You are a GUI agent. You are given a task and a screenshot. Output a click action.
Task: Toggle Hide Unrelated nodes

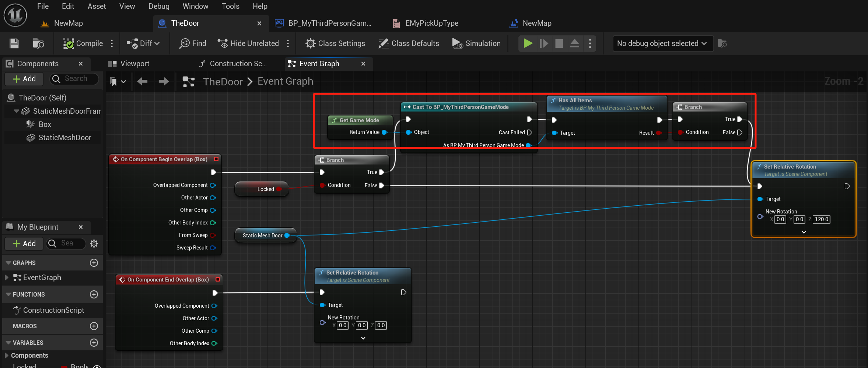248,43
